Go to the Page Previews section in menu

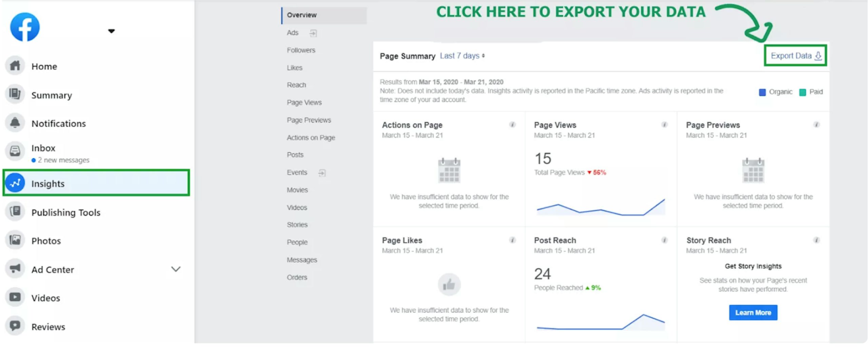coord(309,120)
